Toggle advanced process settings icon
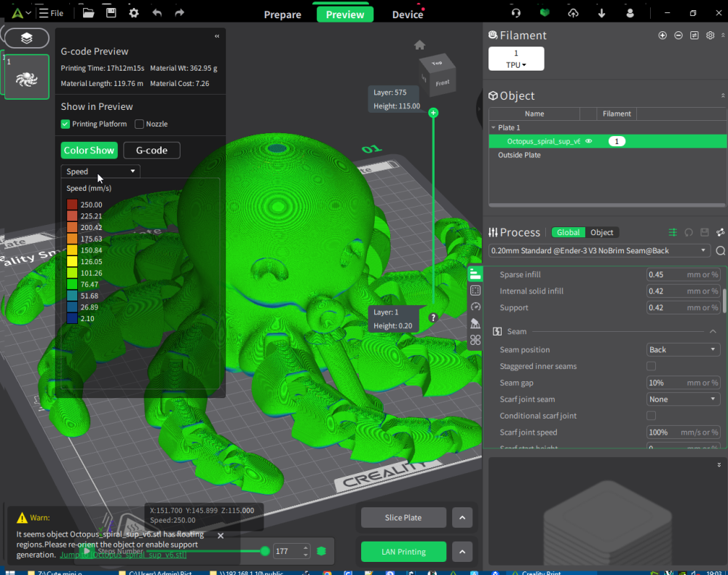 673,232
